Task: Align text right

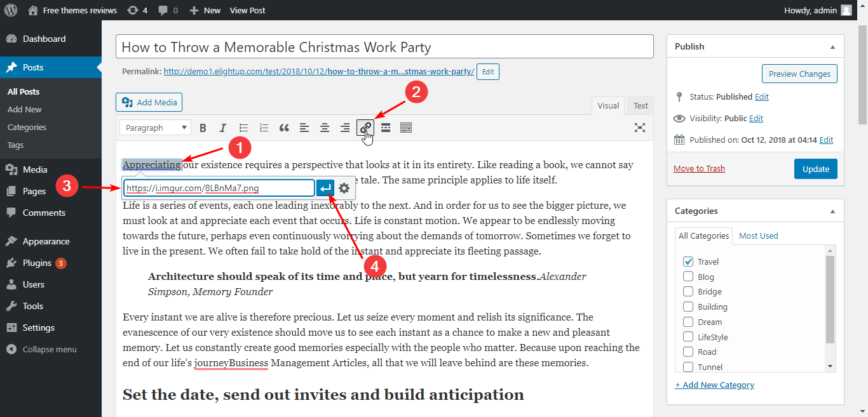Action: tap(345, 128)
